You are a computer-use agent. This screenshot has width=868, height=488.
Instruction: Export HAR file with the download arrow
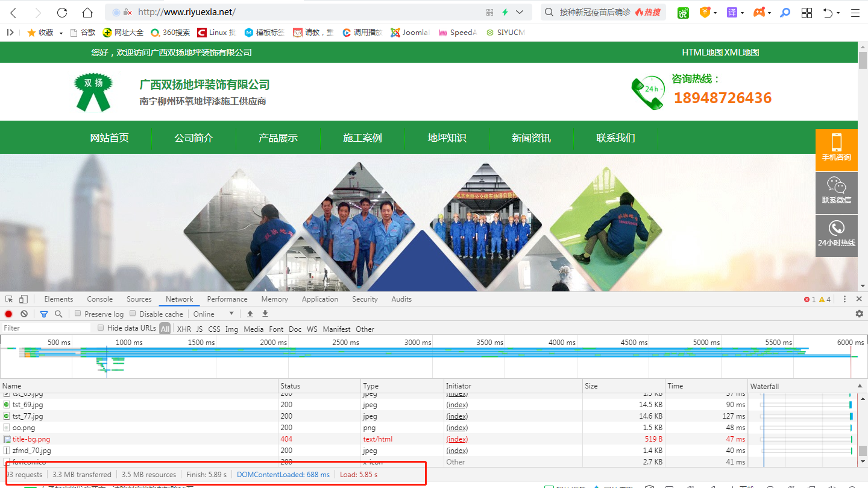click(265, 314)
